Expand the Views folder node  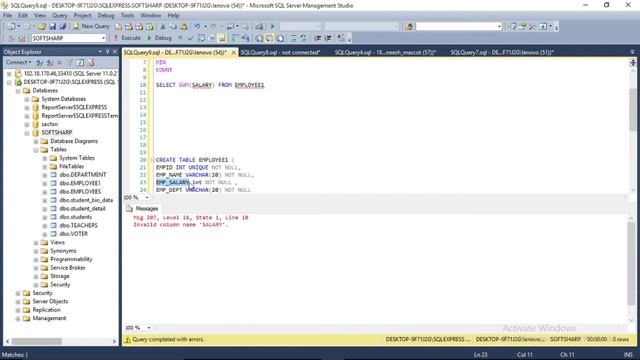tap(36, 243)
